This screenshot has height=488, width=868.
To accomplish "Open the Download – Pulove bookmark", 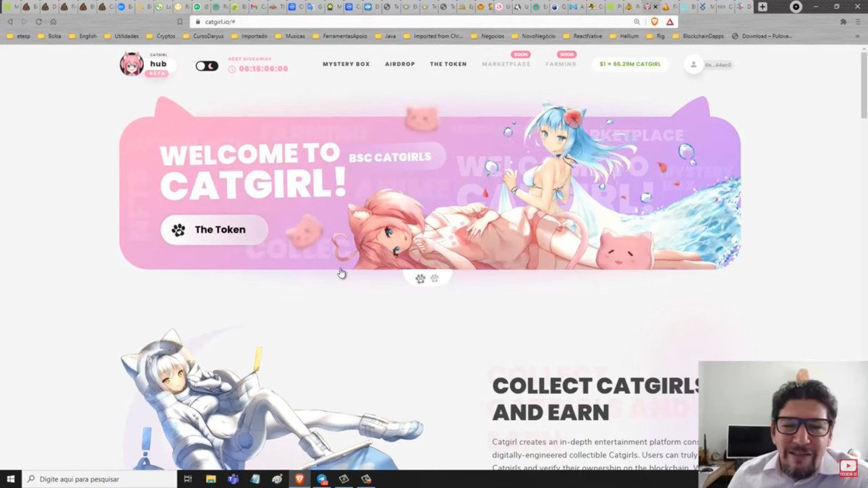I will click(x=762, y=35).
